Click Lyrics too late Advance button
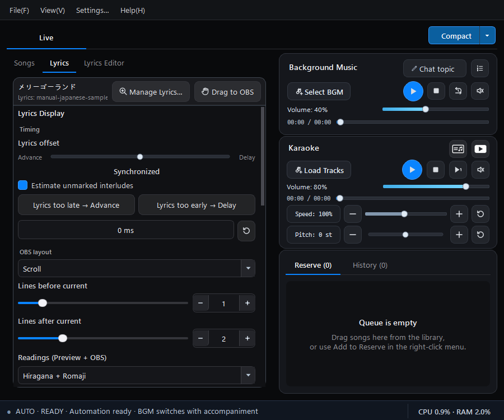The image size is (504, 420). pos(76,205)
